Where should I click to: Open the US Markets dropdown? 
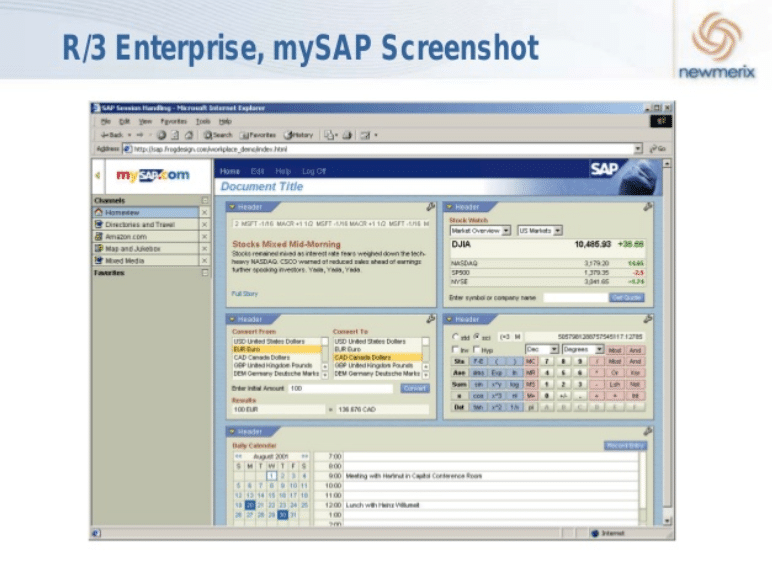540,230
